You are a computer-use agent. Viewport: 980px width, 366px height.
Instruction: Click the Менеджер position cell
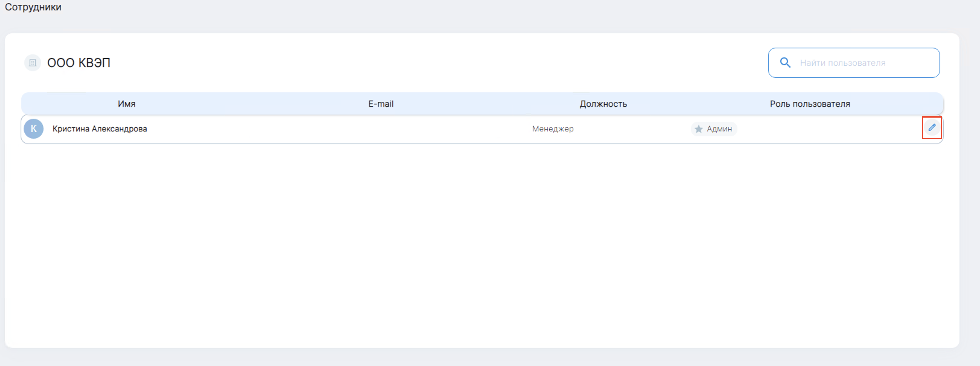pyautogui.click(x=552, y=129)
